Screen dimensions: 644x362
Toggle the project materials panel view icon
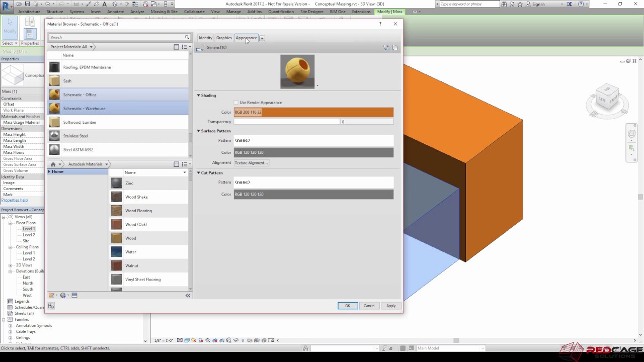[x=176, y=47]
